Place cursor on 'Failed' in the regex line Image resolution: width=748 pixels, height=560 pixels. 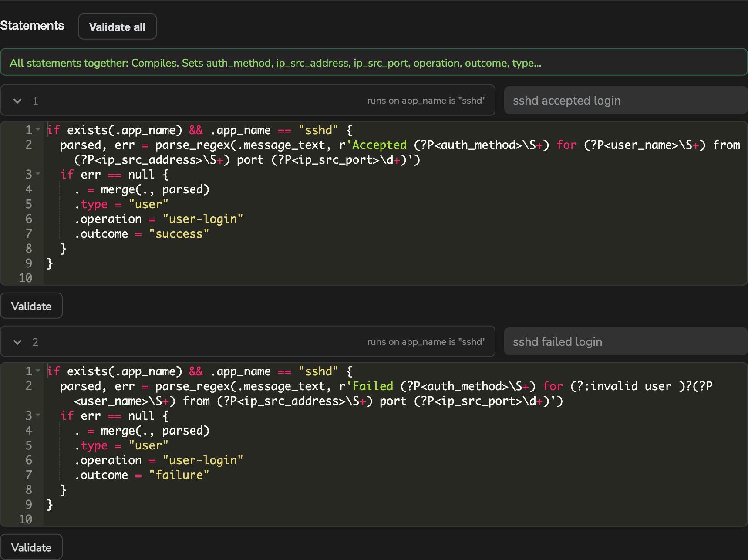(x=373, y=386)
